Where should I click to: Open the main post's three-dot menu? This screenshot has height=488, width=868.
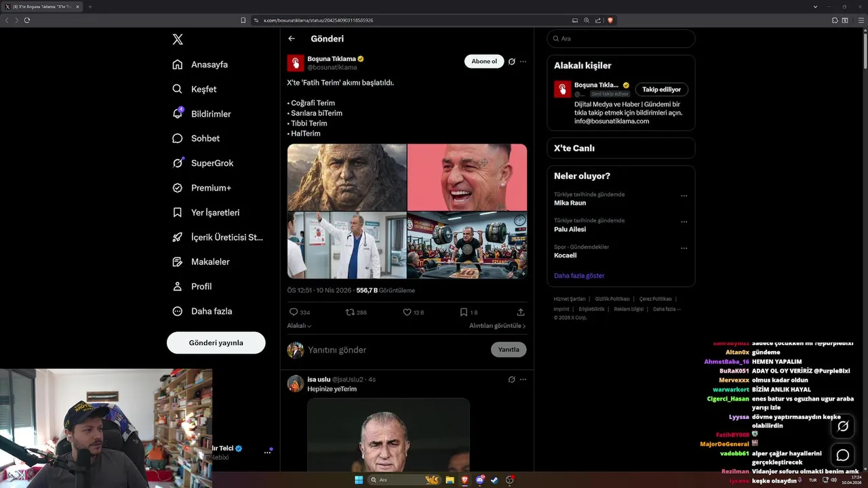pyautogui.click(x=523, y=62)
